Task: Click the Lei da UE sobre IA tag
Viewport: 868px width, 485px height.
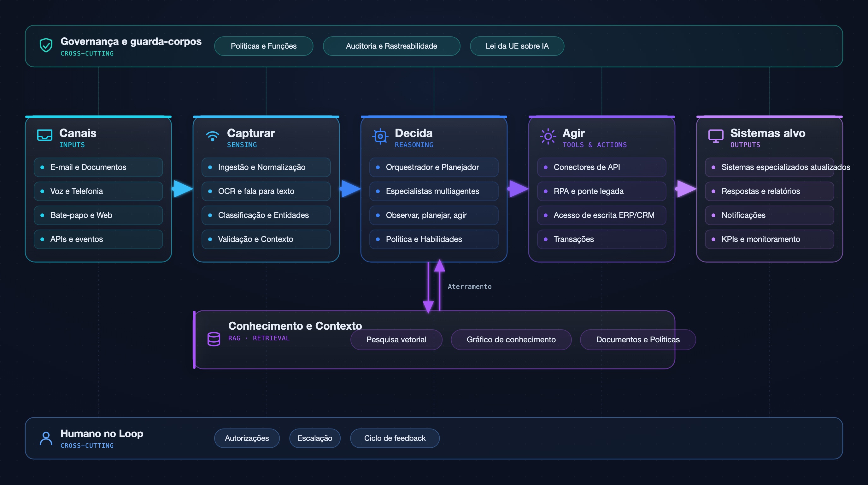Action: (x=517, y=46)
